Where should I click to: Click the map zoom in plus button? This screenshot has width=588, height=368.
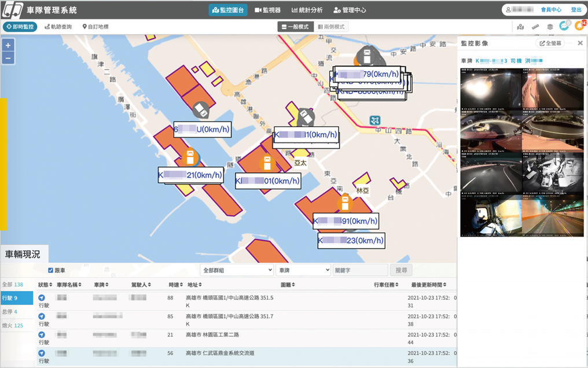point(8,45)
